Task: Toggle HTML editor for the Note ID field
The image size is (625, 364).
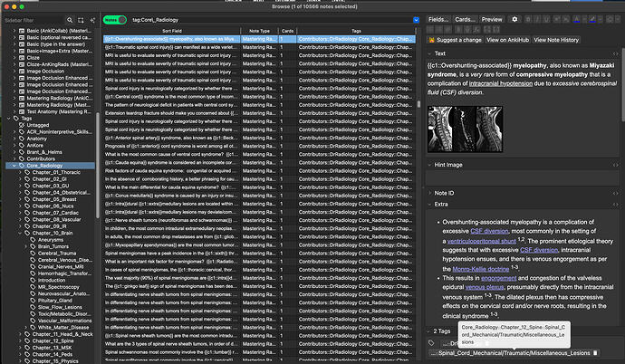Action: point(615,193)
